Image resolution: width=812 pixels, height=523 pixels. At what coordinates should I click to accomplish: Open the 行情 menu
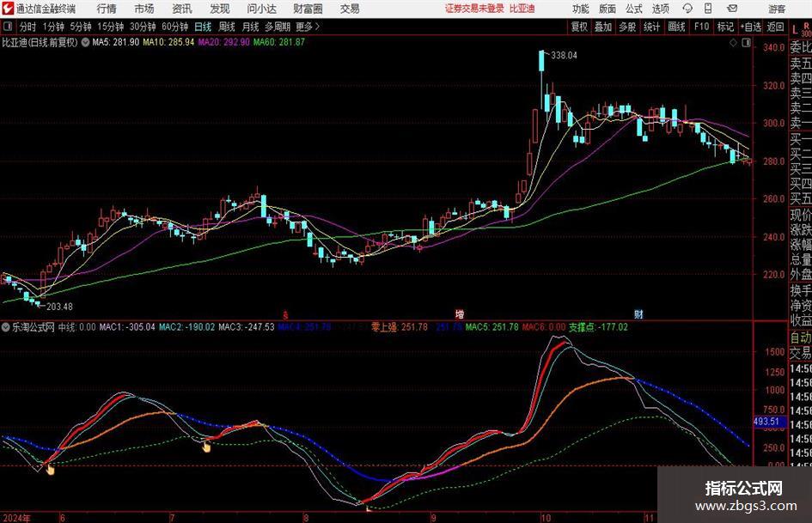pyautogui.click(x=107, y=9)
